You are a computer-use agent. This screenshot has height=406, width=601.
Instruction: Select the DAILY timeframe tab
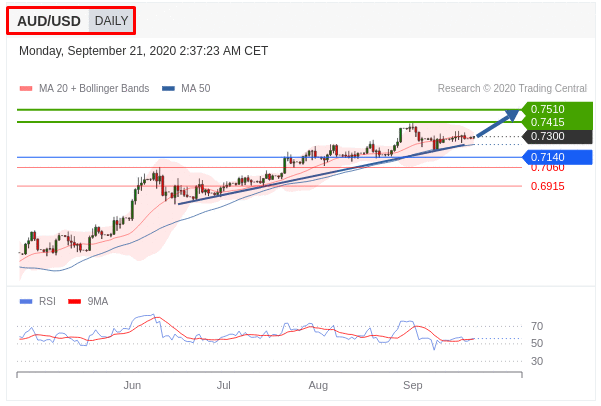click(x=111, y=21)
